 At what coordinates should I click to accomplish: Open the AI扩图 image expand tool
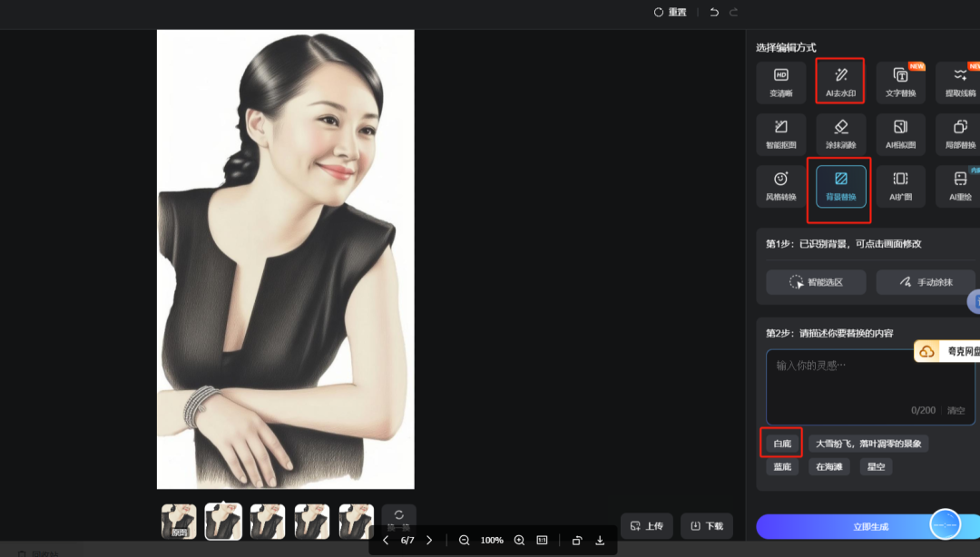900,186
